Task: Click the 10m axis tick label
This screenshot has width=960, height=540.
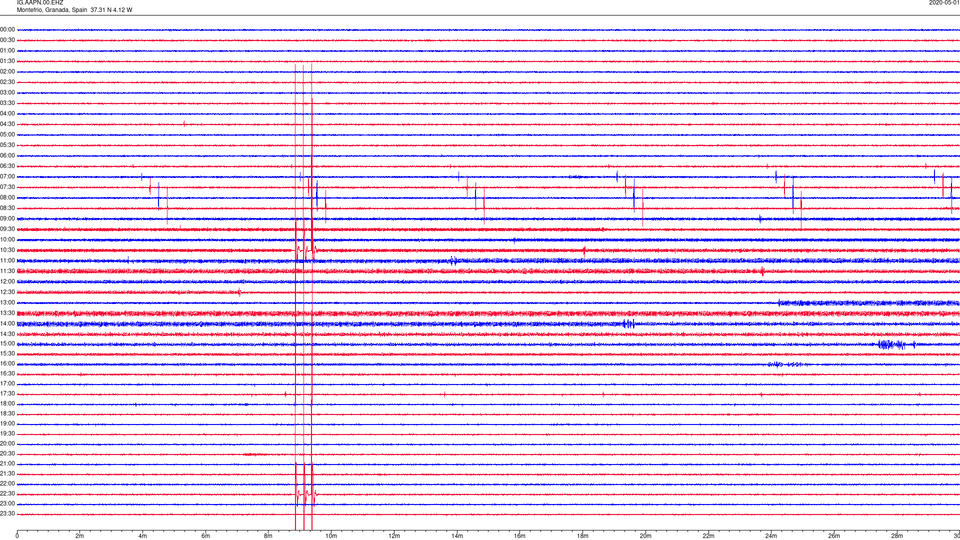Action: coord(331,536)
